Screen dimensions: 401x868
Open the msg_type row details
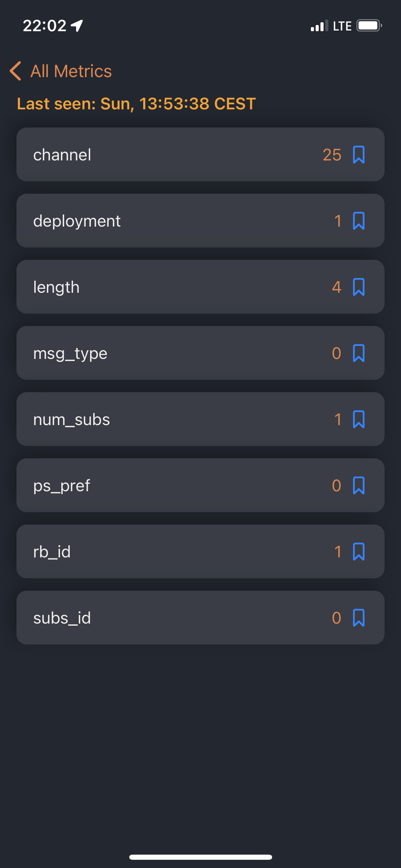(x=200, y=353)
